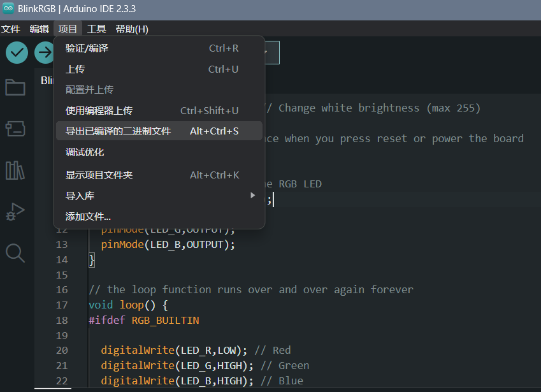Open the Sketchbook folder sidebar icon
541x392 pixels.
15,87
